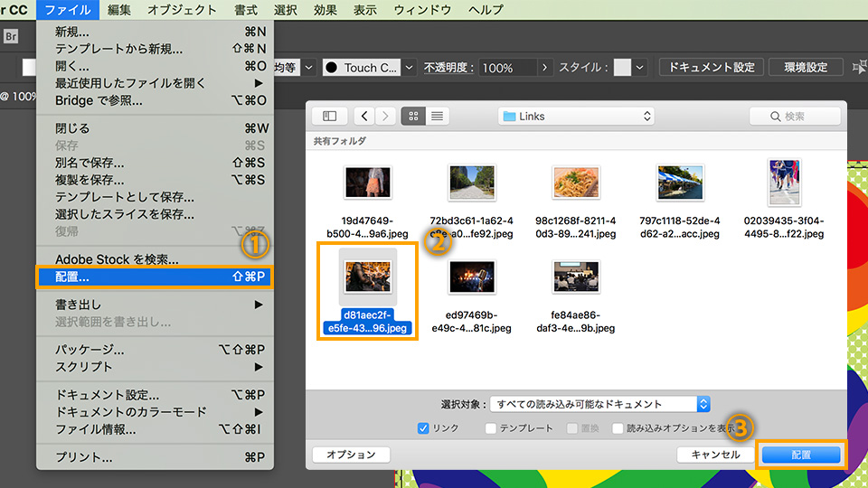Image resolution: width=868 pixels, height=488 pixels.
Task: Open the 書式 menu
Action: click(x=245, y=10)
